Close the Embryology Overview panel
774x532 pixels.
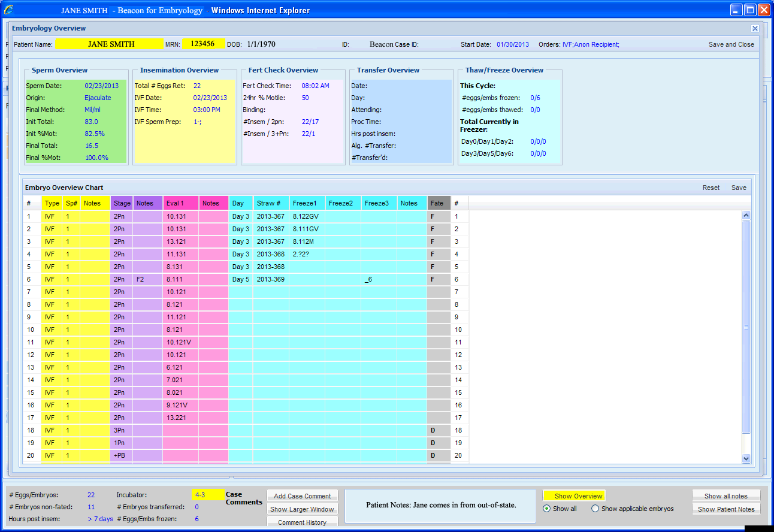tap(755, 28)
